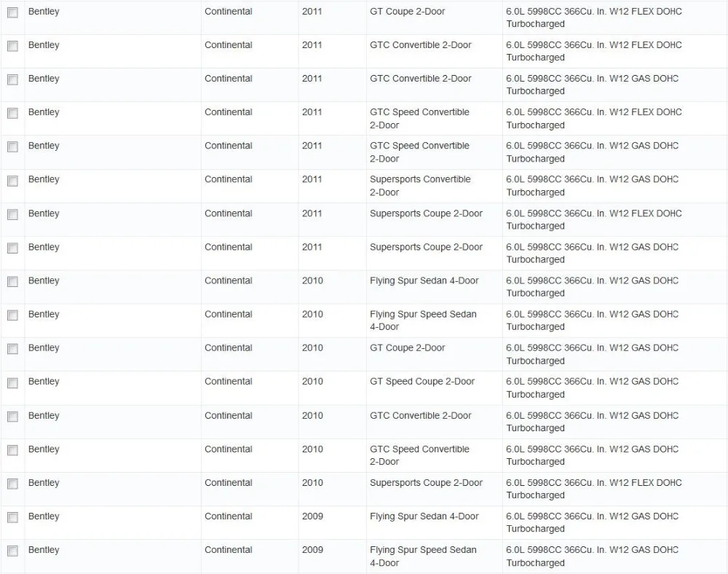
Task: Click 'GT Speed Coupe 2-Door' trim text
Action: pos(422,381)
